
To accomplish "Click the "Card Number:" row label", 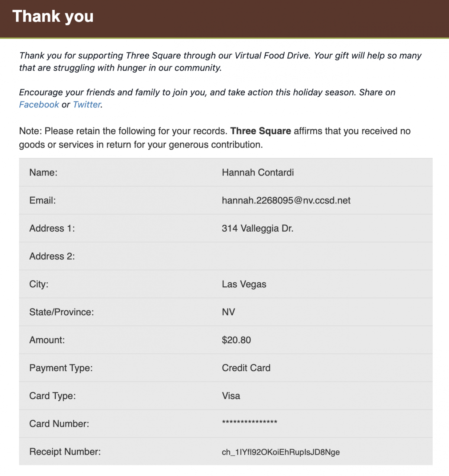I will tap(59, 424).
